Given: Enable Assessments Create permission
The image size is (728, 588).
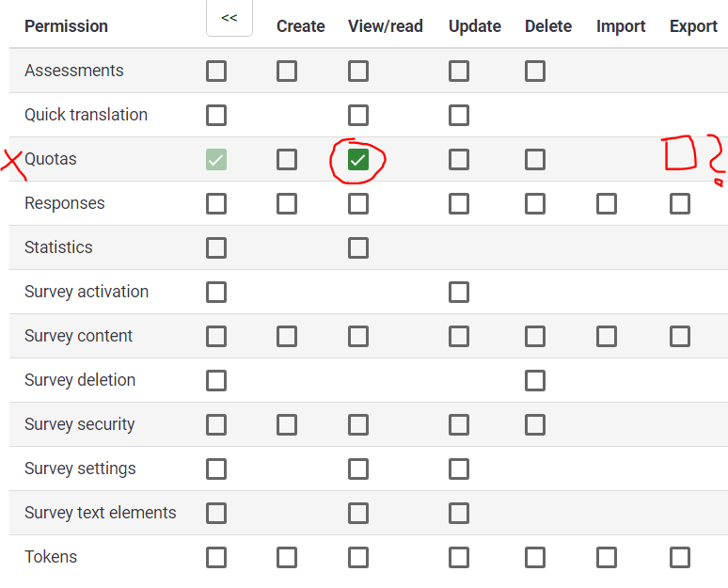Looking at the screenshot, I should [x=287, y=71].
